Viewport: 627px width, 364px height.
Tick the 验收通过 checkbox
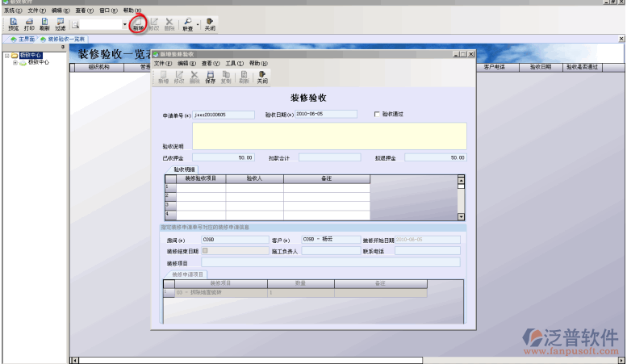[377, 115]
